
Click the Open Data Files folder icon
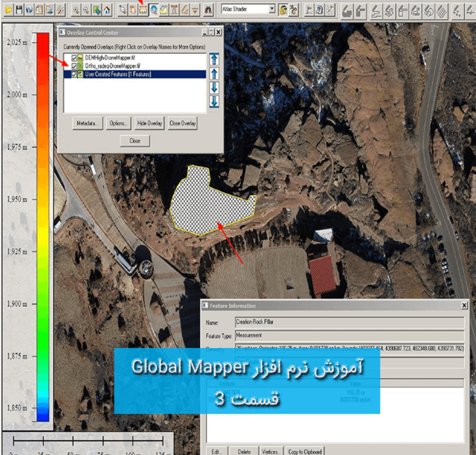point(9,10)
